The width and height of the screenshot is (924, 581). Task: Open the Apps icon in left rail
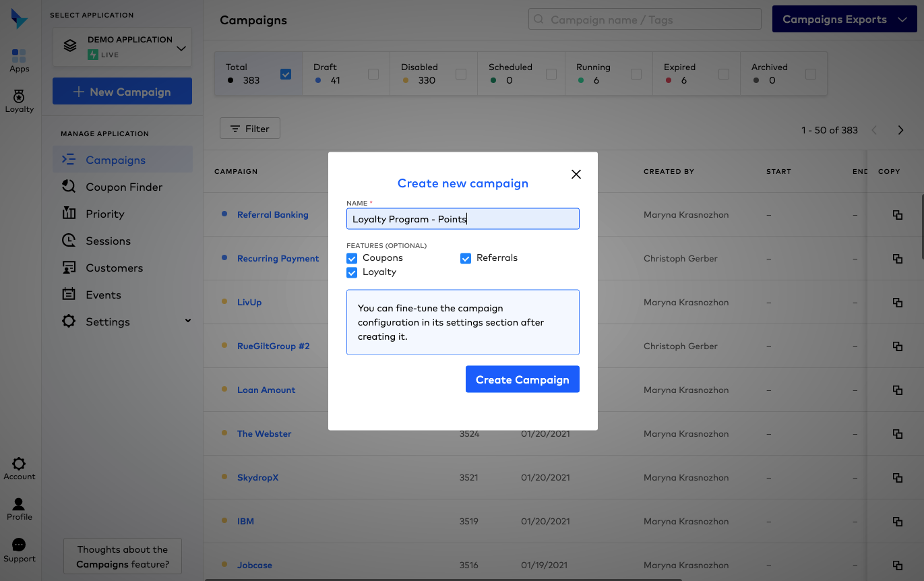(19, 56)
